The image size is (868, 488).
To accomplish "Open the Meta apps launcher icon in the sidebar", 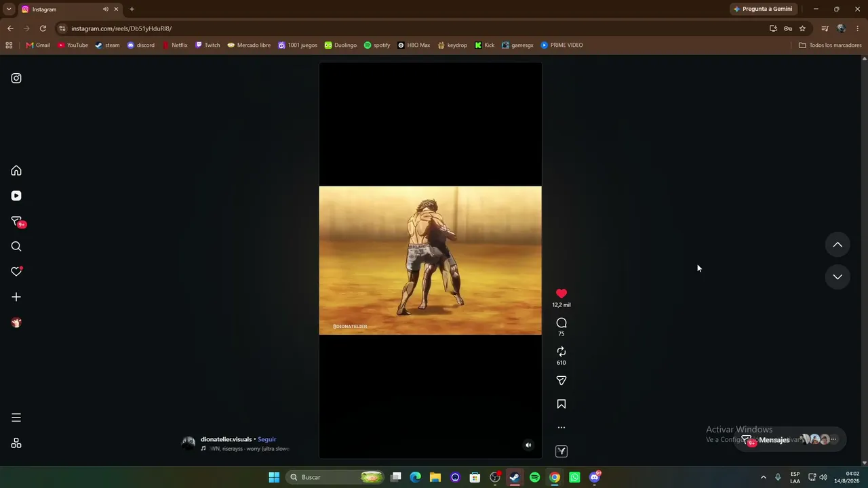I will click(x=16, y=443).
